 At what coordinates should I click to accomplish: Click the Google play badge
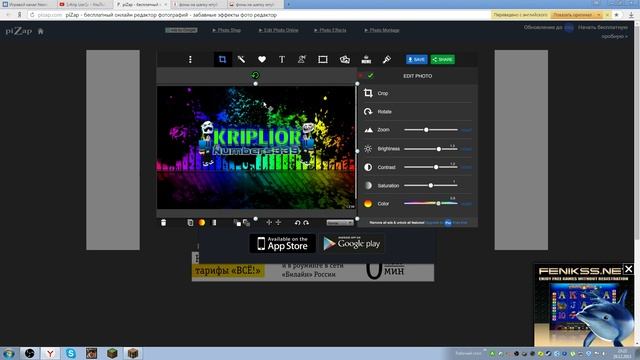point(351,243)
